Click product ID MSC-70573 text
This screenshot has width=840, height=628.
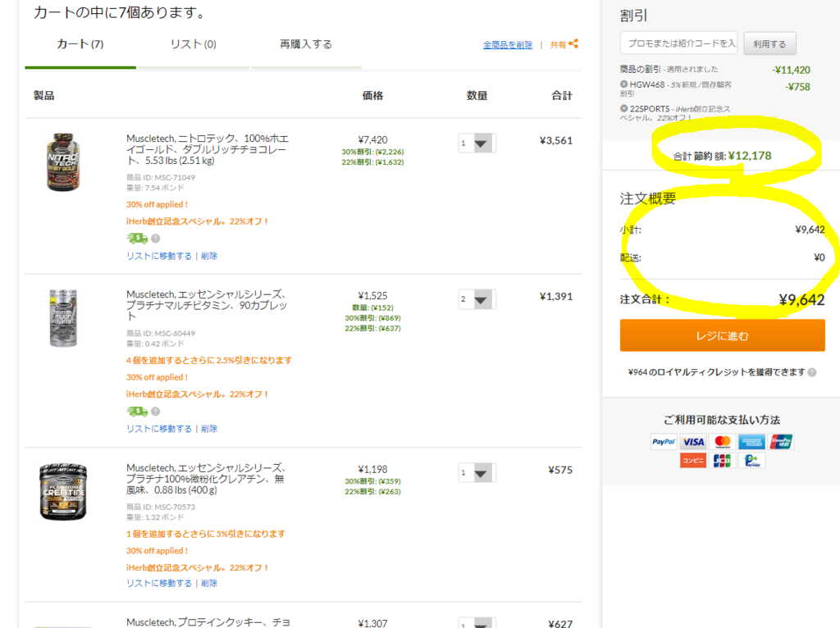click(161, 507)
